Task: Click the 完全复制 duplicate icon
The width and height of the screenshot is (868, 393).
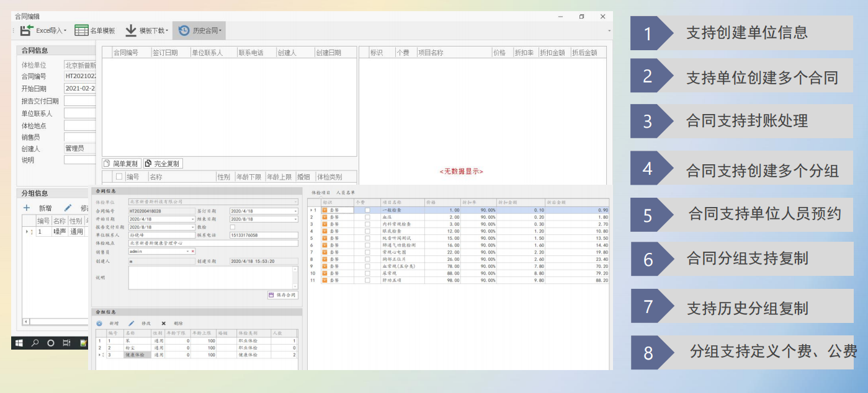Action: click(x=148, y=164)
